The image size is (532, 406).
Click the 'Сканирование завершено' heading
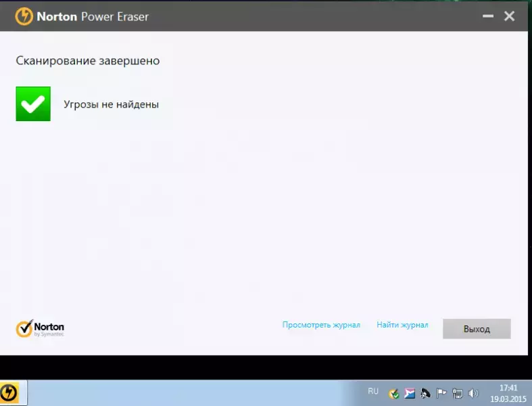(x=88, y=61)
